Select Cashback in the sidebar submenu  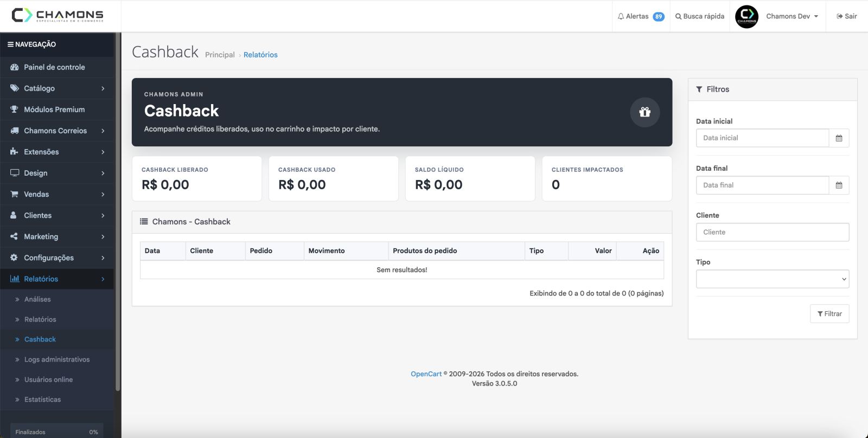click(40, 339)
